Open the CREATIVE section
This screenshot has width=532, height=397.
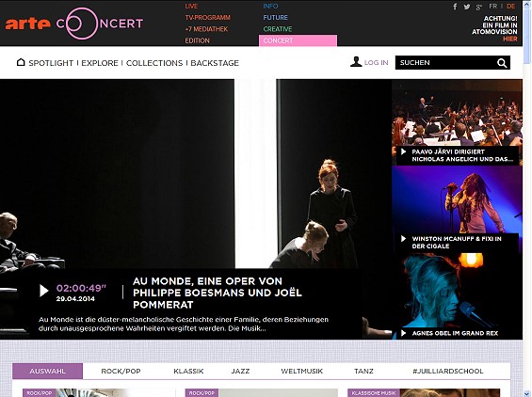click(x=278, y=29)
